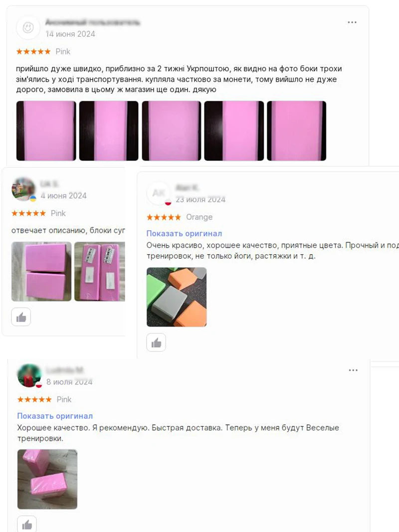The width and height of the screenshot is (399, 532).
Task: Click the red avatar on the 8 июля review
Action: click(x=29, y=375)
